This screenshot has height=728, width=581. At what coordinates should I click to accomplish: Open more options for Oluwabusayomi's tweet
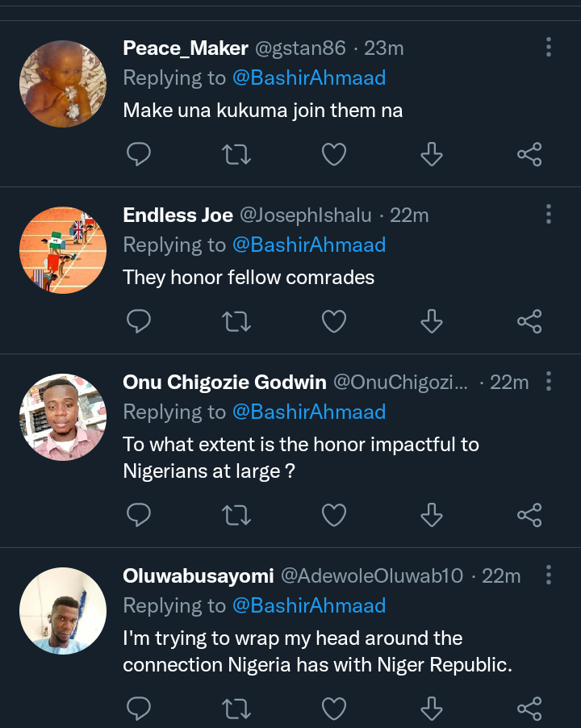tap(549, 575)
